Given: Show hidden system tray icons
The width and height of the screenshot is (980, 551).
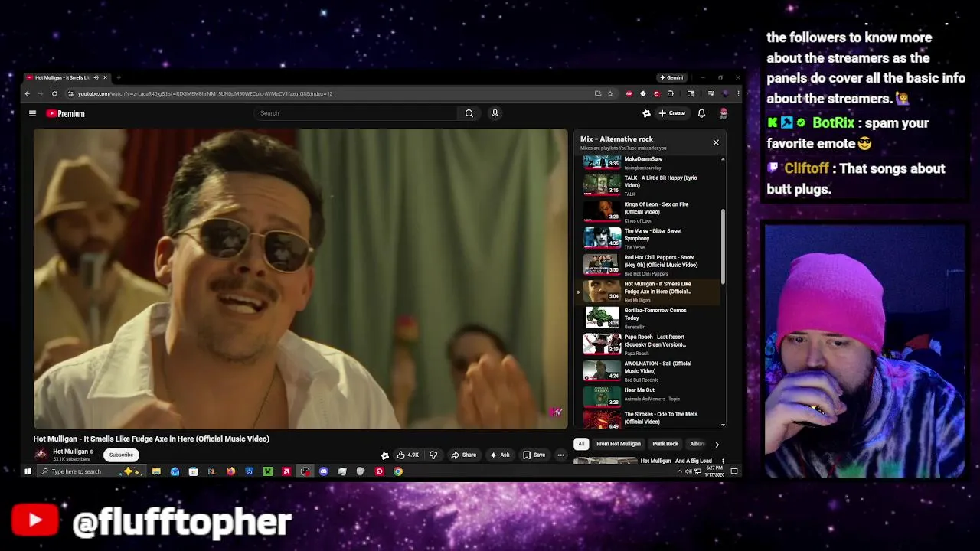Looking at the screenshot, I should 679,471.
